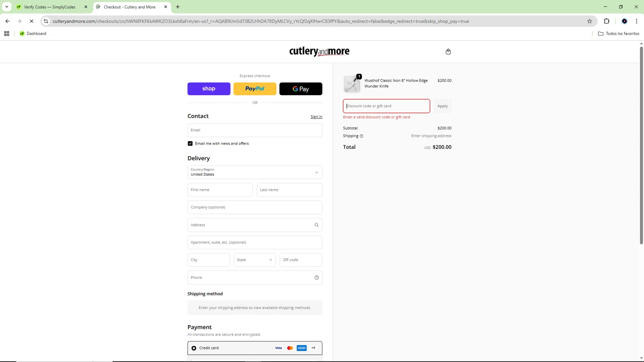Click the Sign in link
The width and height of the screenshot is (644, 362).
coord(316,117)
